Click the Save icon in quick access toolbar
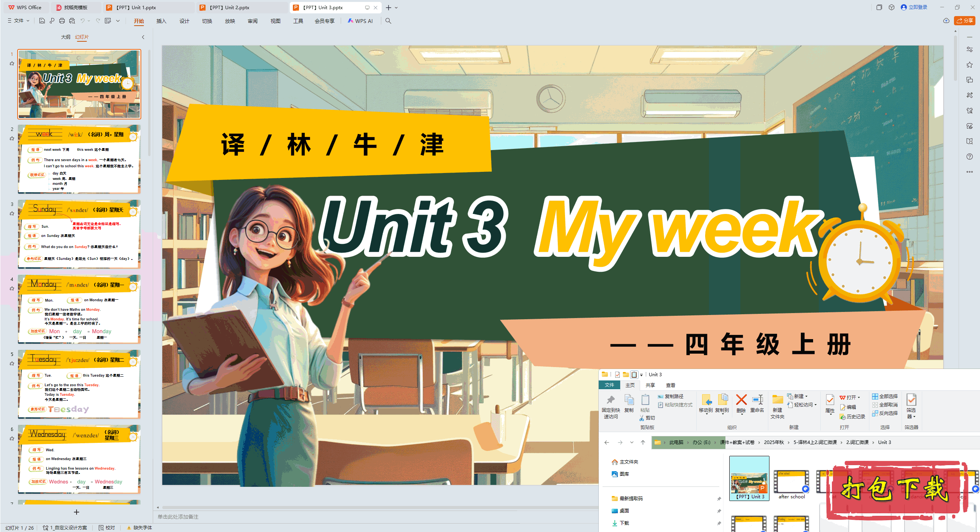Screen dimensions: 980x532 point(42,21)
